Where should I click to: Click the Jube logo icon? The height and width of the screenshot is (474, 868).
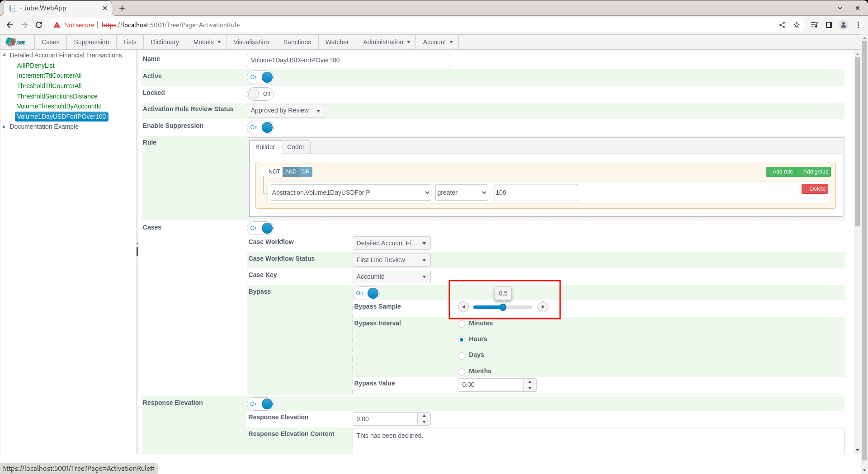[16, 42]
